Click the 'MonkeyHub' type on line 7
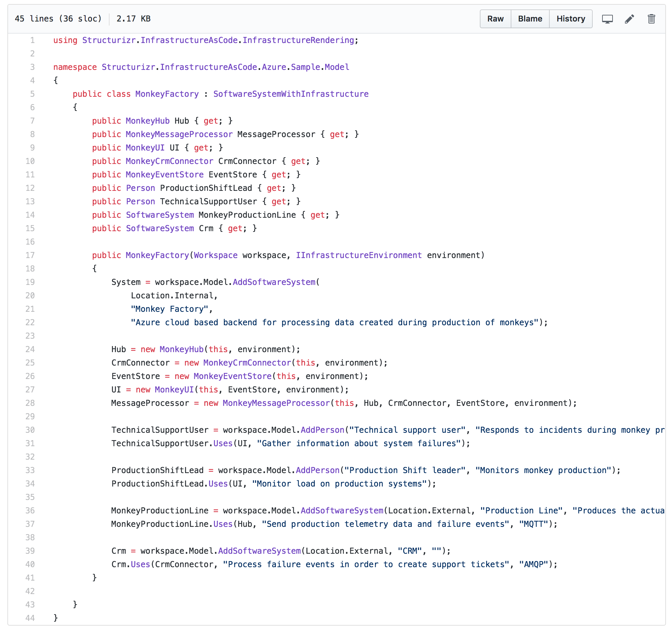 tap(148, 121)
